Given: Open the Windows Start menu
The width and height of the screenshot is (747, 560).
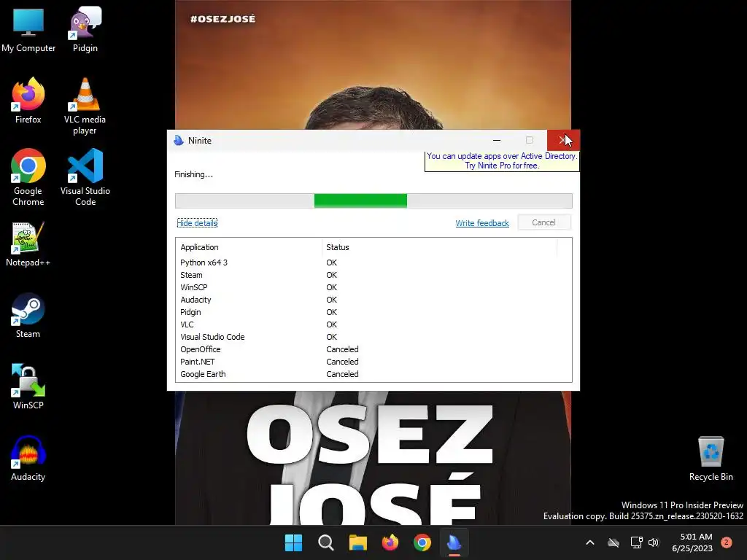Looking at the screenshot, I should pyautogui.click(x=293, y=542).
